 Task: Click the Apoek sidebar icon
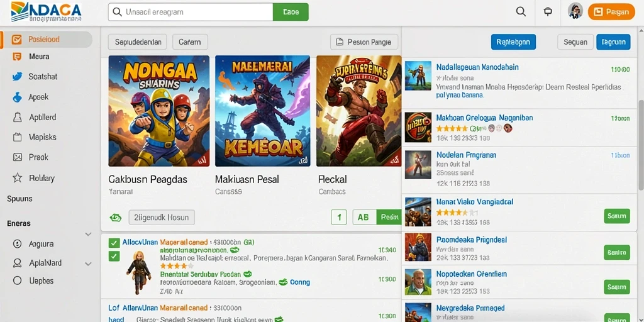click(x=17, y=97)
